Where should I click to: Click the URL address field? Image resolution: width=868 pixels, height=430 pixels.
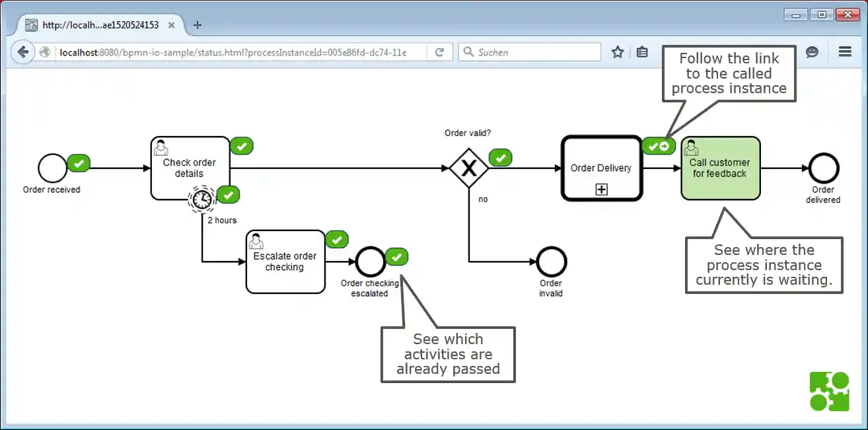click(241, 52)
